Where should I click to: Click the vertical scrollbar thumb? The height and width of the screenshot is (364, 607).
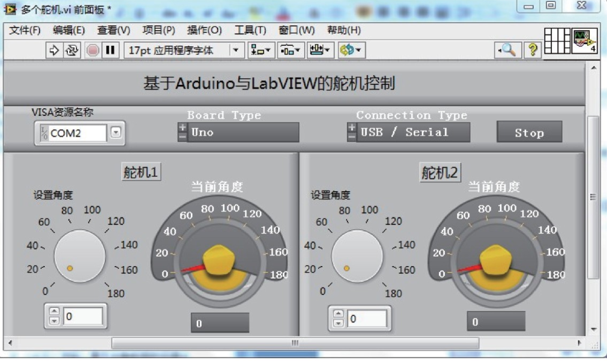click(x=593, y=197)
